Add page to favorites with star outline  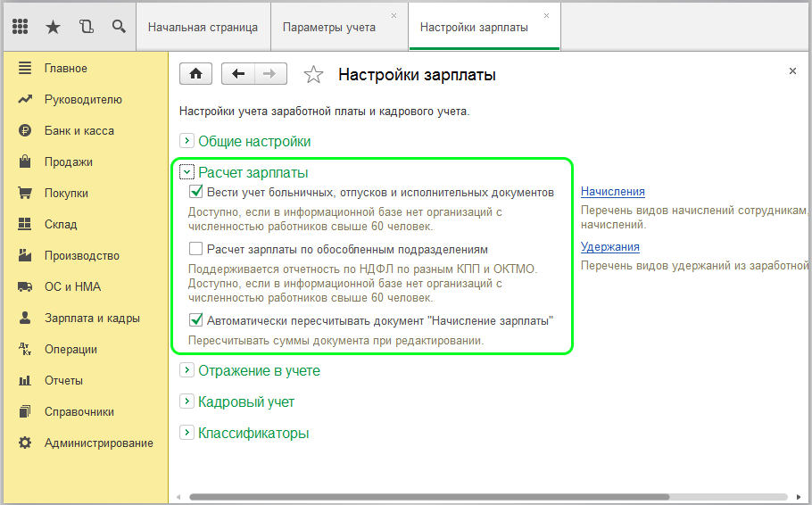point(313,75)
